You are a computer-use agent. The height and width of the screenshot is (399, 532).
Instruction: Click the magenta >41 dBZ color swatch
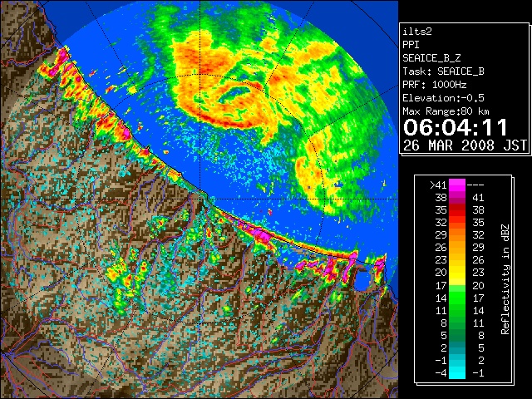[x=456, y=185]
